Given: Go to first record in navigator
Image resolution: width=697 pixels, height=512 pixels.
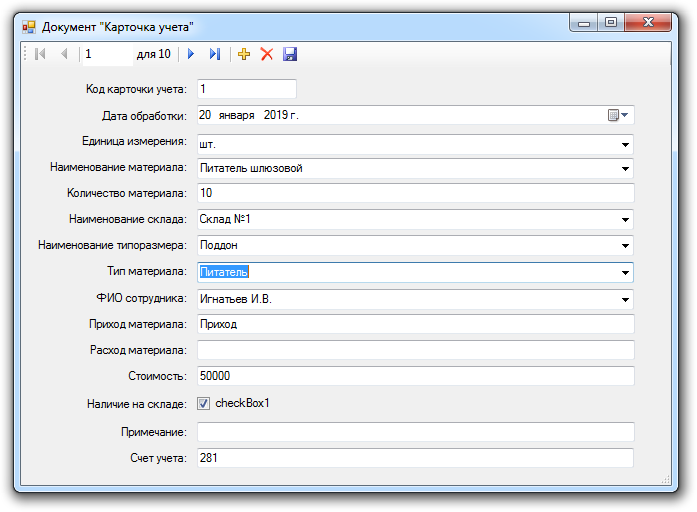Looking at the screenshot, I should [40, 54].
